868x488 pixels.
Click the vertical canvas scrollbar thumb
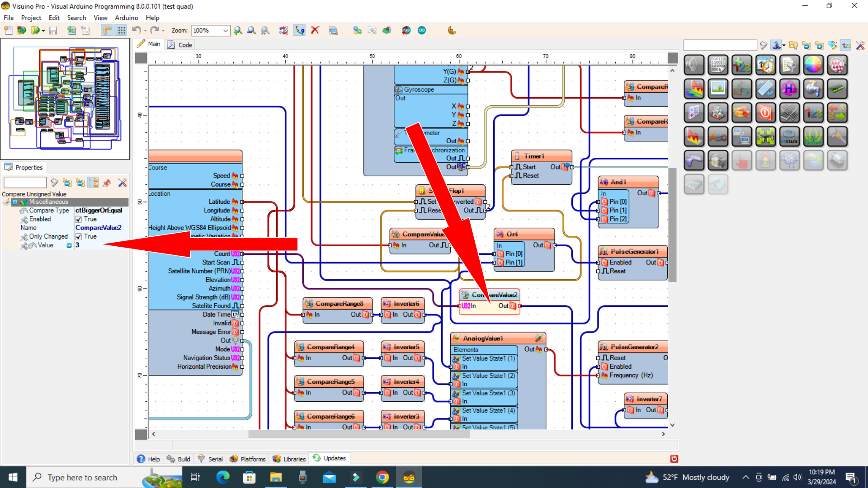(x=672, y=225)
